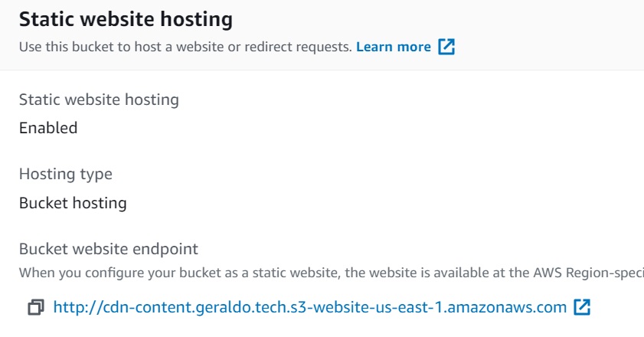Click the Bucket website endpoint label
The height and width of the screenshot is (337, 644).
109,249
